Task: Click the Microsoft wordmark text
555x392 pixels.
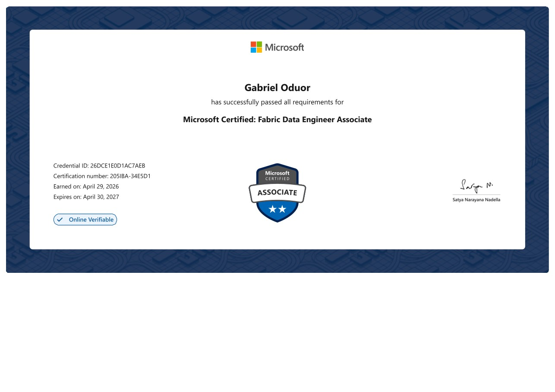Action: [x=284, y=47]
